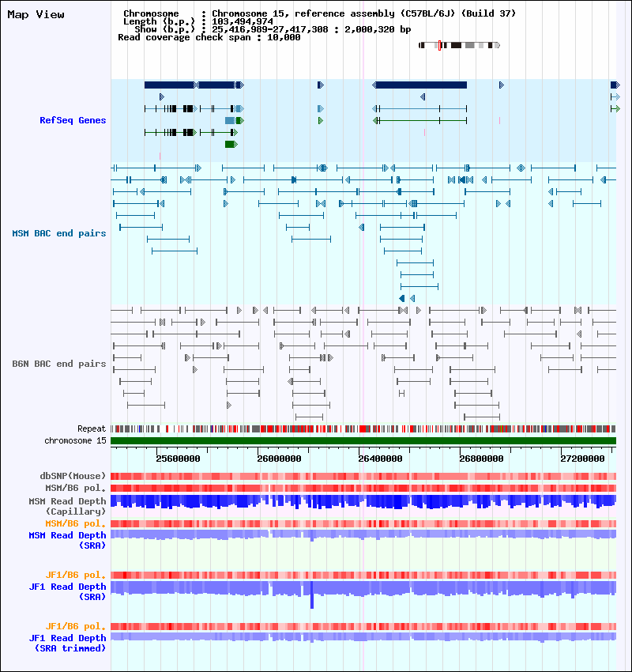Click the deep JF1 read depth spike
The image size is (632, 672).
pyautogui.click(x=312, y=595)
